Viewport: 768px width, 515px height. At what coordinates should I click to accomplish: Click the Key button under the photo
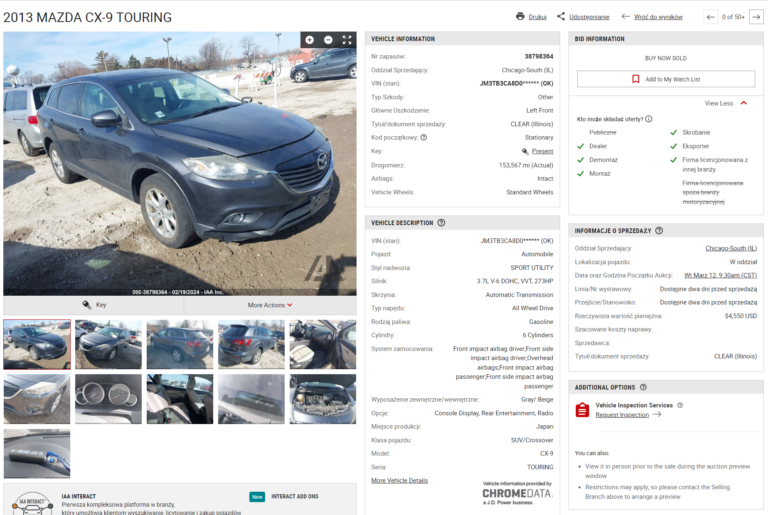(94, 305)
